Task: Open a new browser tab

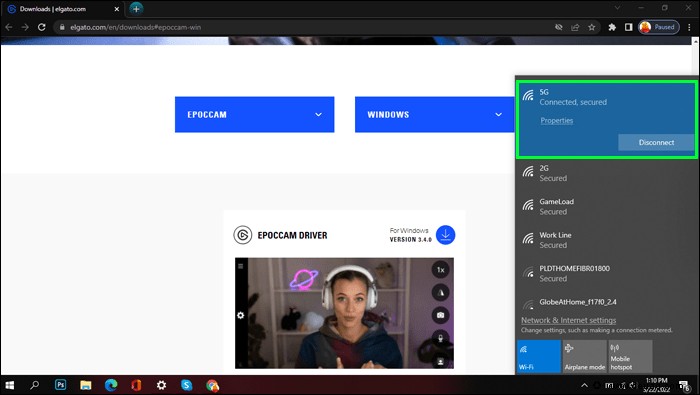Action: click(136, 8)
